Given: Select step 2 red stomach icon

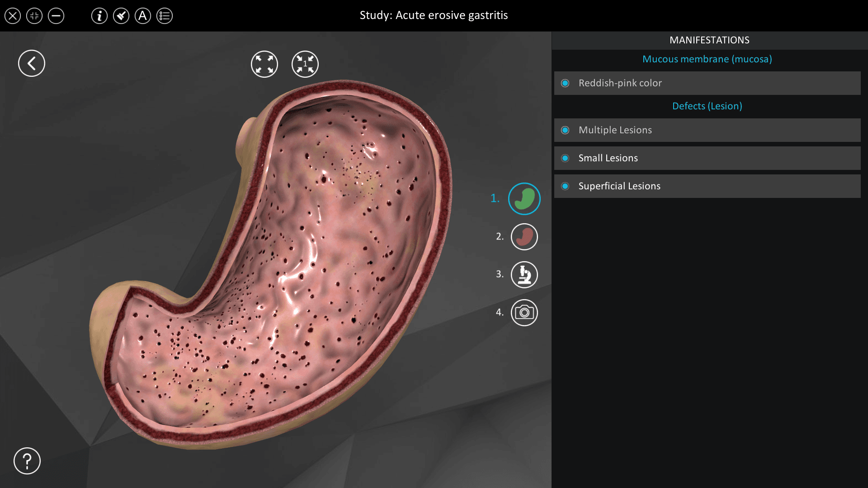Looking at the screenshot, I should coord(524,237).
